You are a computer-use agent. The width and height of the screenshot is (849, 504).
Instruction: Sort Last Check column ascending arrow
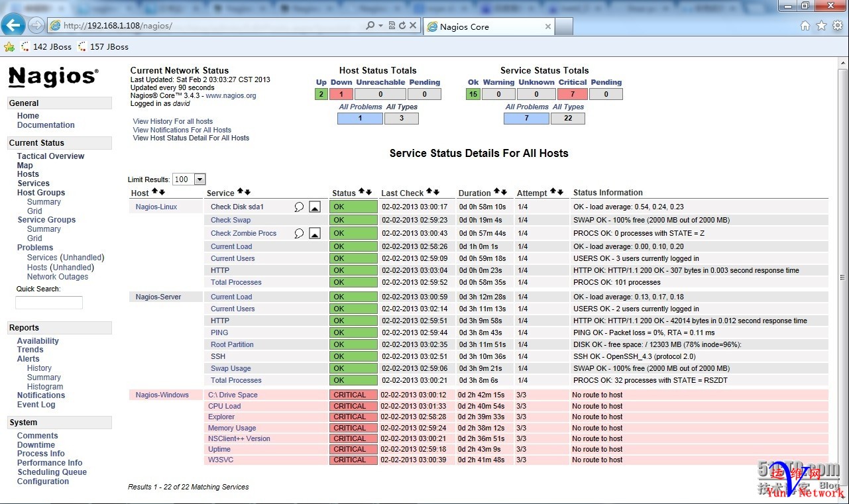pyautogui.click(x=429, y=192)
